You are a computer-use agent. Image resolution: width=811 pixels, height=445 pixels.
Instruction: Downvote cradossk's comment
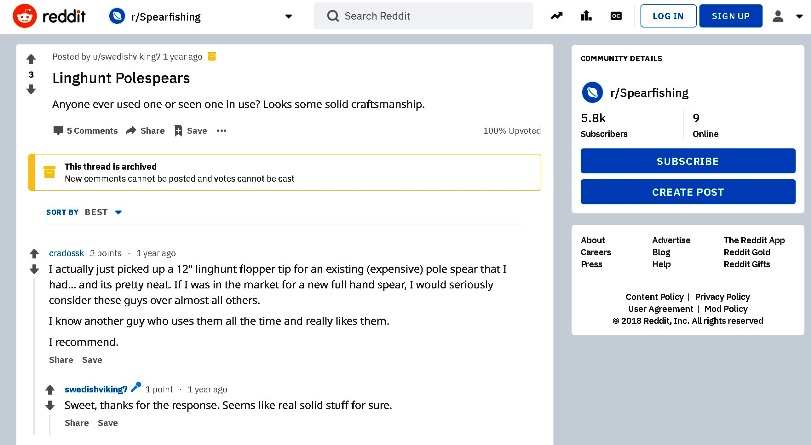[x=34, y=269]
